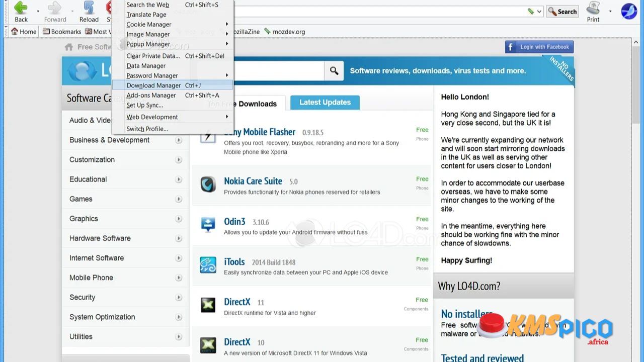644x362 pixels.
Task: Open DirectX 11 download page
Action: 237,302
